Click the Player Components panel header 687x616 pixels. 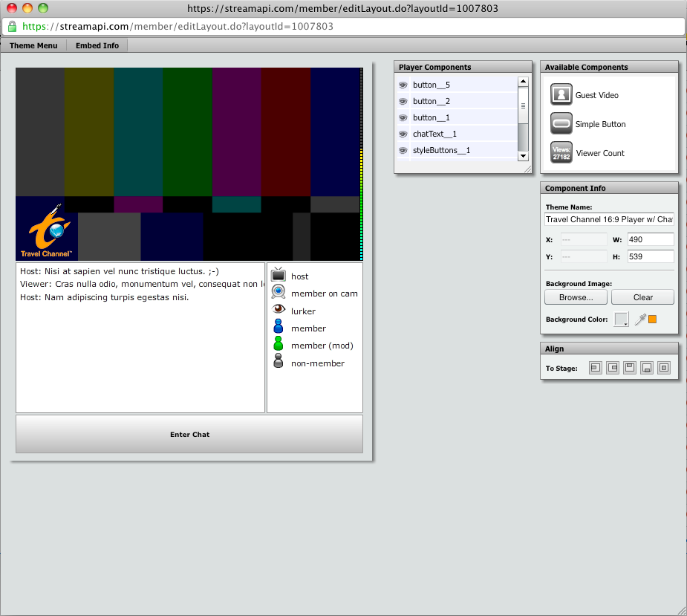[463, 67]
